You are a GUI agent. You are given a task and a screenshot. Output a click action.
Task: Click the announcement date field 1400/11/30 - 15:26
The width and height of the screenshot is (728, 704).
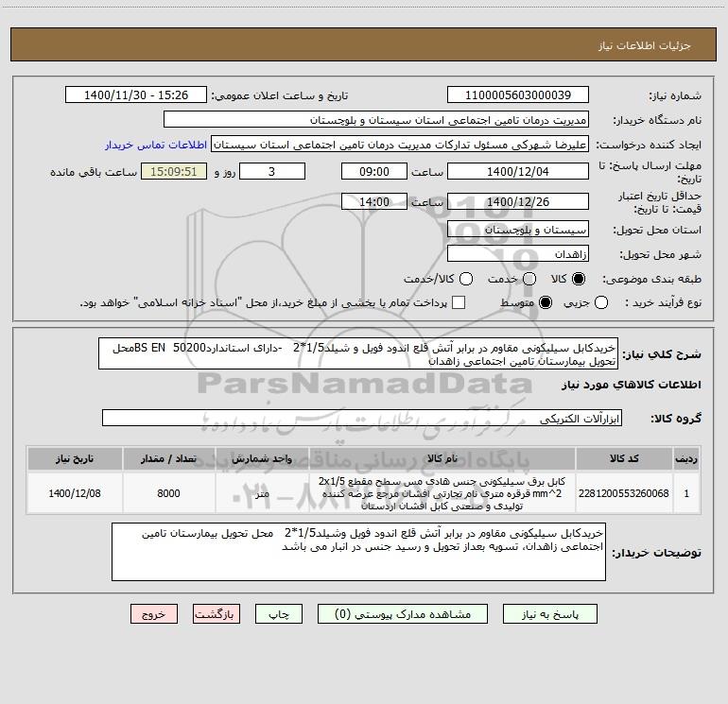coord(136,94)
